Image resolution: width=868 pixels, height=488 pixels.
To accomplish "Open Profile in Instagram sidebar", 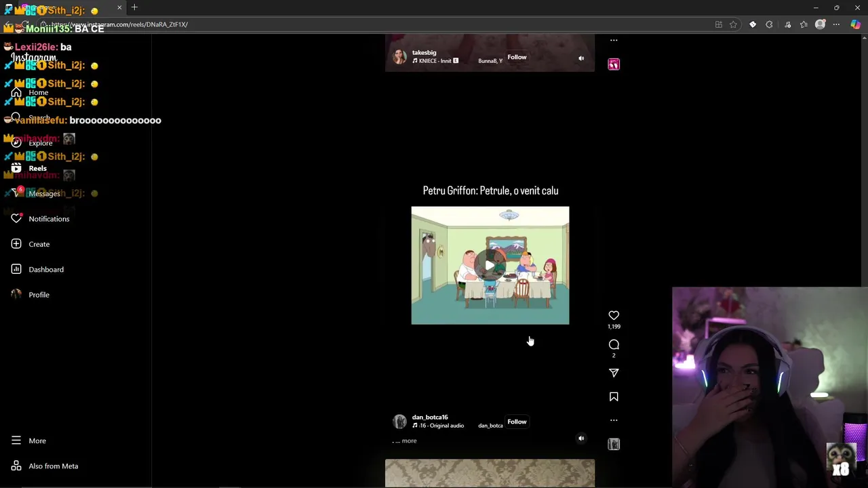I will pos(41,295).
